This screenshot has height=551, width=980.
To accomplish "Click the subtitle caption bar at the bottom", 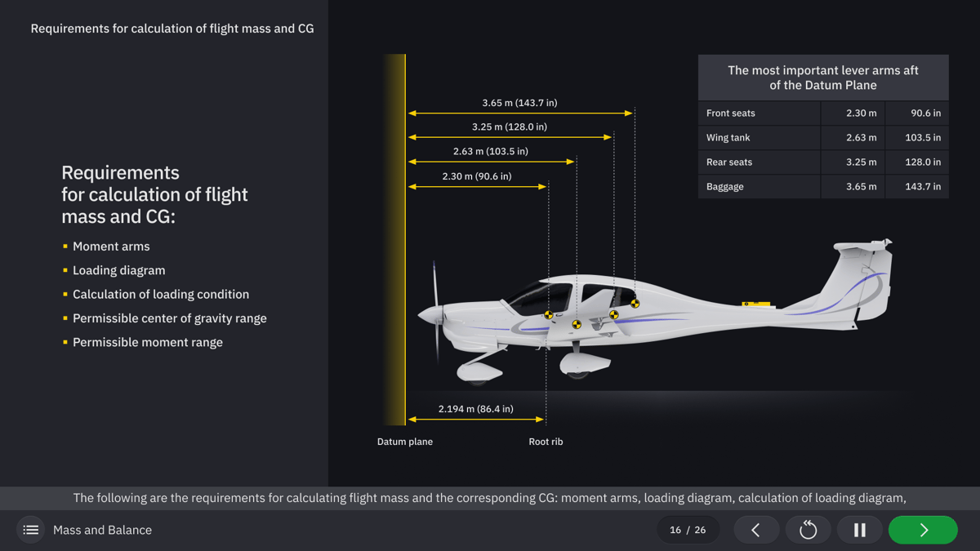I will pos(490,497).
